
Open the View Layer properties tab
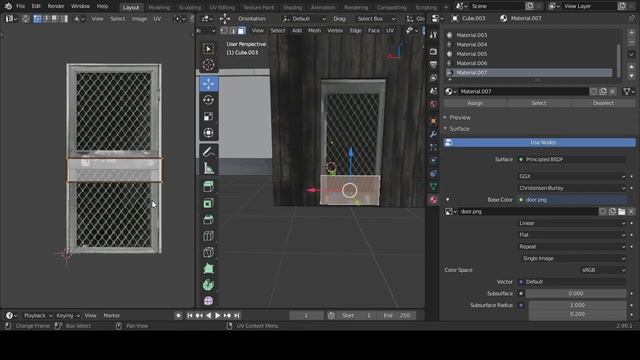tap(433, 78)
